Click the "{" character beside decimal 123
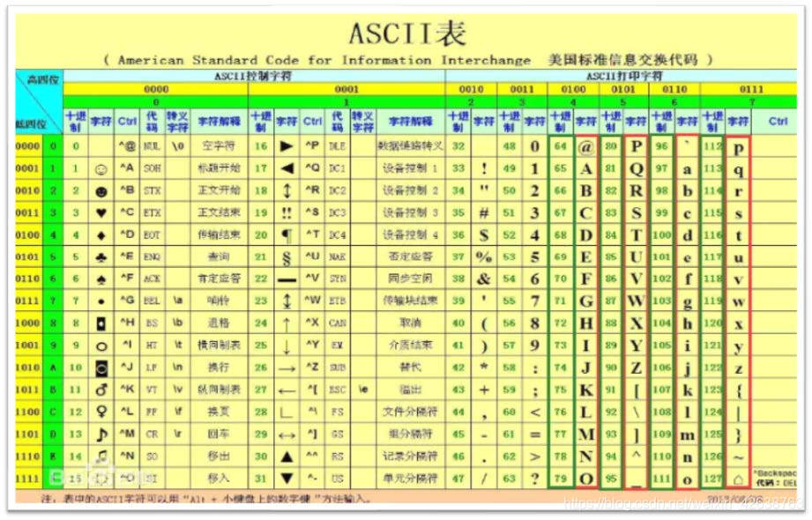812x520 pixels. click(739, 390)
